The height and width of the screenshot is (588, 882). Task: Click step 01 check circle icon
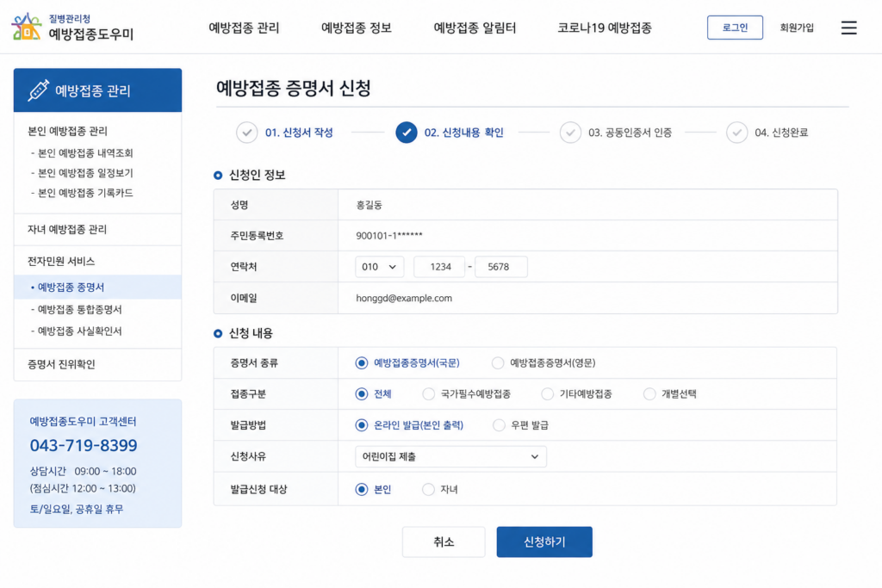[x=246, y=133]
